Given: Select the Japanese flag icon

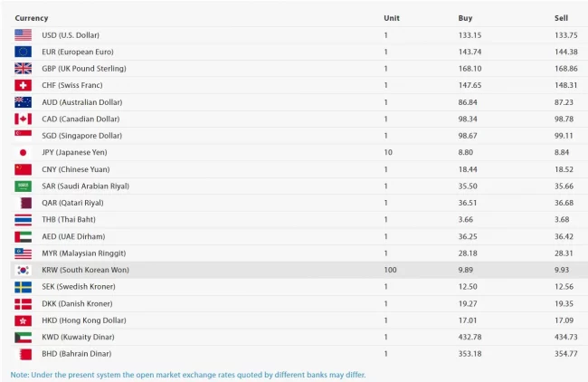Looking at the screenshot, I should point(23,152).
